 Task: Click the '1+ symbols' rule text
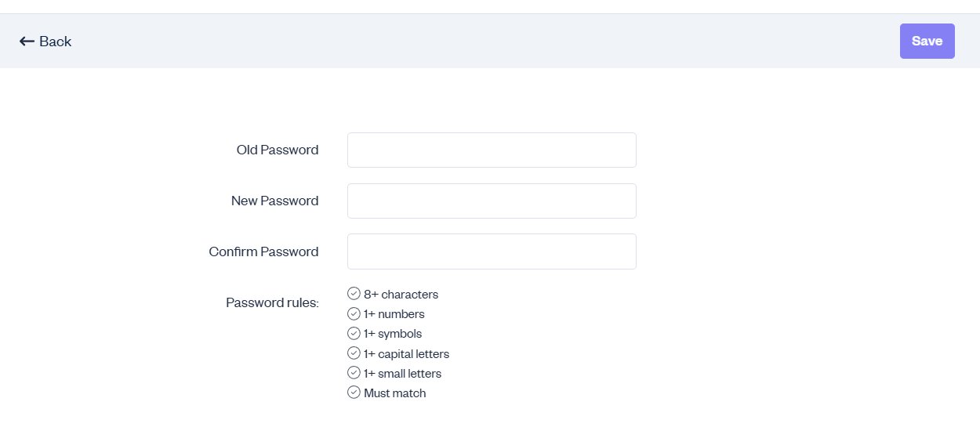393,334
